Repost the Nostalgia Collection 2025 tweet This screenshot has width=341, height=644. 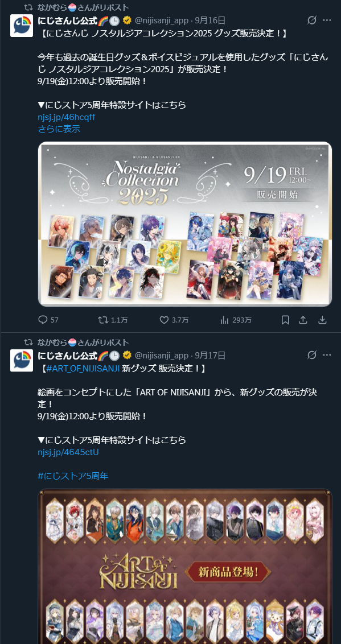102,320
